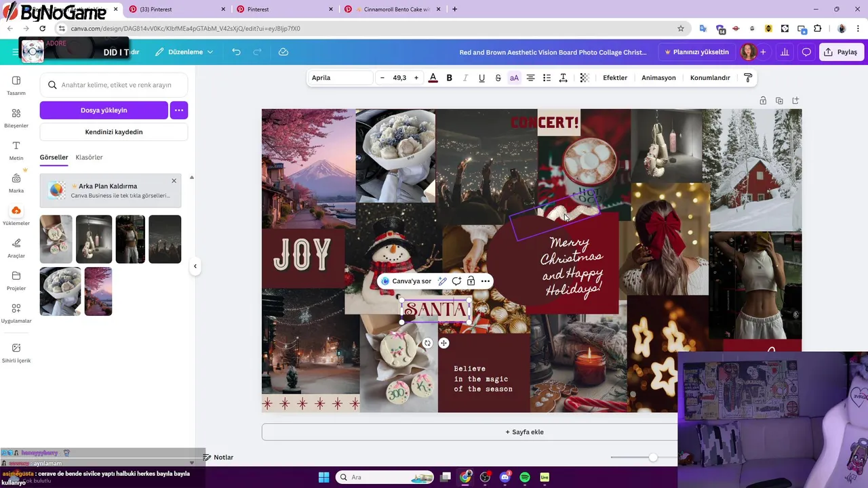Open the Bileşenler elements panel
Screen dimensions: 868x488
tap(16, 118)
